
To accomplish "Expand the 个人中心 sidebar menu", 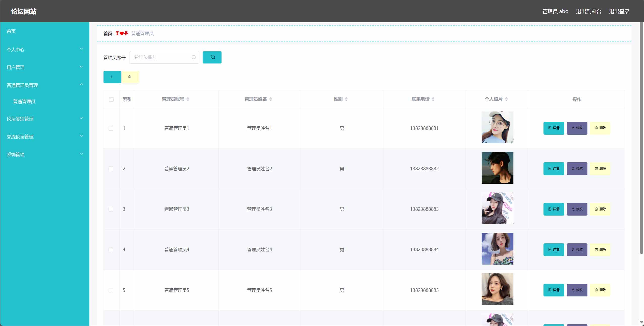I will pos(45,50).
